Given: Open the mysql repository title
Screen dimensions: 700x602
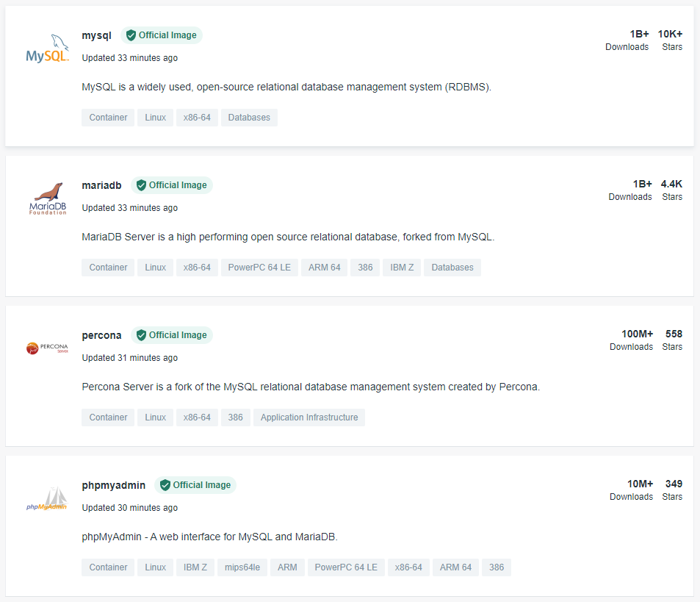Looking at the screenshot, I should point(96,35).
